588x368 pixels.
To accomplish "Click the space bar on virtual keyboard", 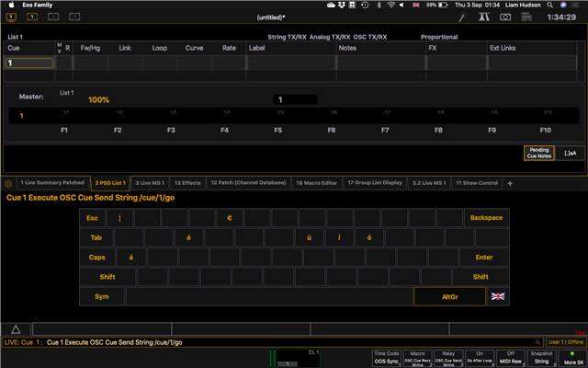I will [269, 296].
